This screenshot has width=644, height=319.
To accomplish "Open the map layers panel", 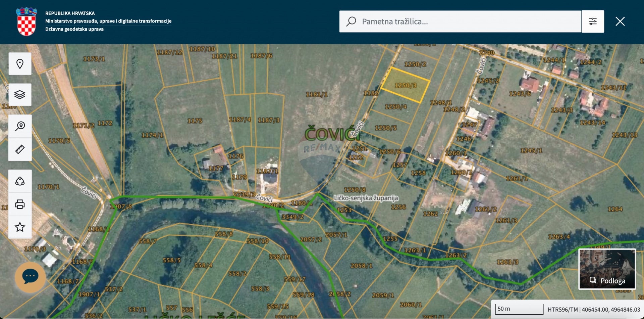I will (x=20, y=95).
